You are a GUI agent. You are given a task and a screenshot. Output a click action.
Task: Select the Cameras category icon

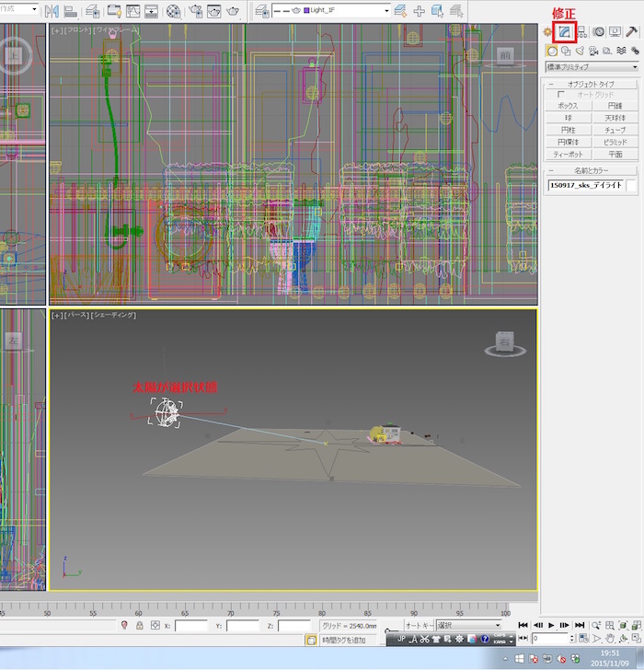[x=594, y=51]
